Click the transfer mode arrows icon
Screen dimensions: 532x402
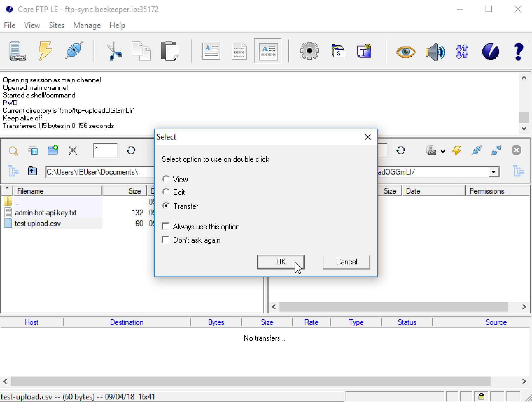pyautogui.click(x=462, y=52)
